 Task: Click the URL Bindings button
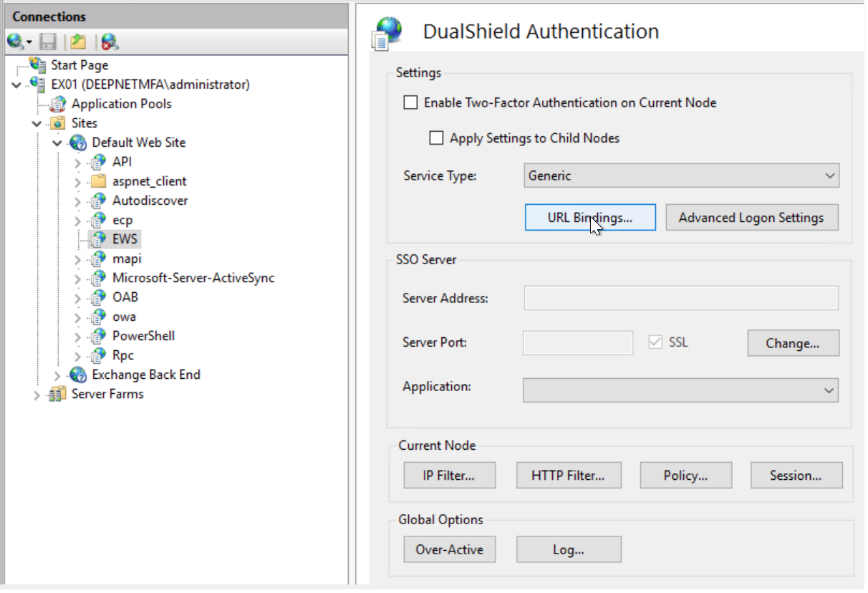[x=589, y=218]
